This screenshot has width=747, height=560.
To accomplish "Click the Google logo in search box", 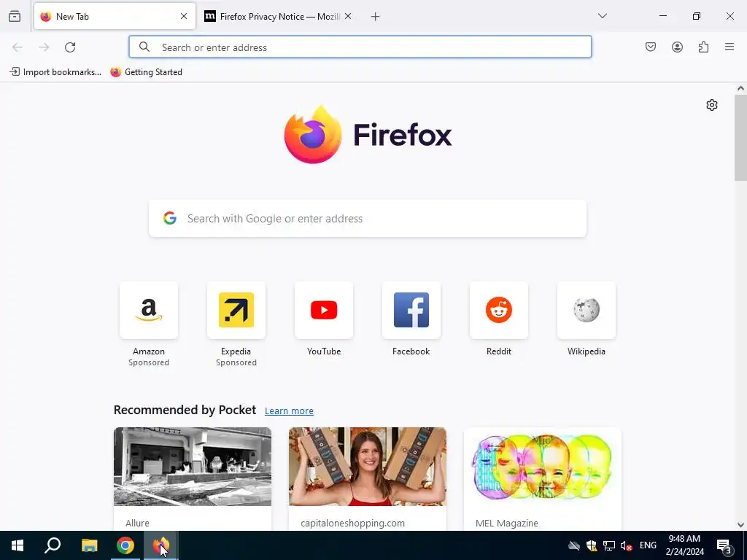I will point(170,219).
